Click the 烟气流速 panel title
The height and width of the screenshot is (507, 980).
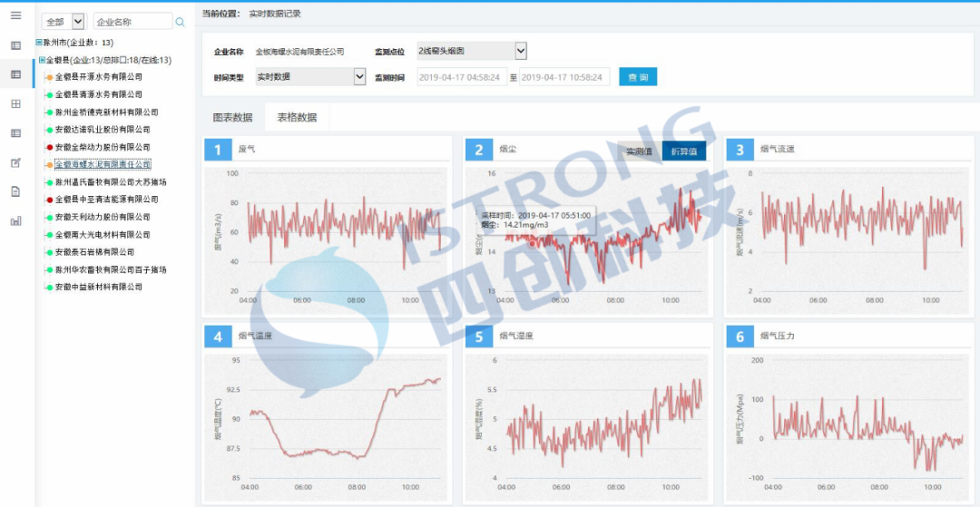click(x=778, y=150)
